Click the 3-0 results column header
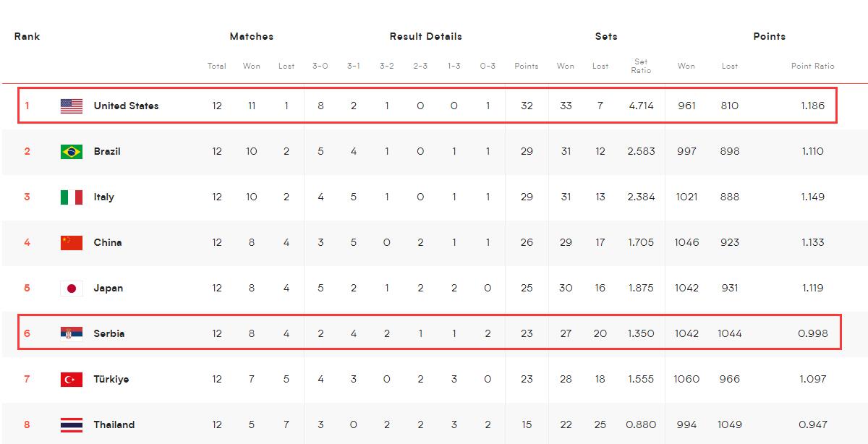The width and height of the screenshot is (868, 444). pyautogui.click(x=320, y=66)
